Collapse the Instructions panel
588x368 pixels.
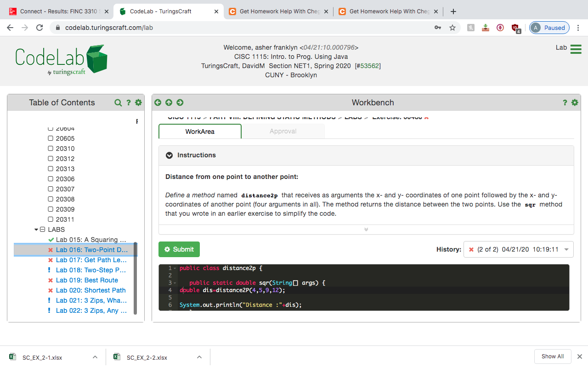point(170,155)
